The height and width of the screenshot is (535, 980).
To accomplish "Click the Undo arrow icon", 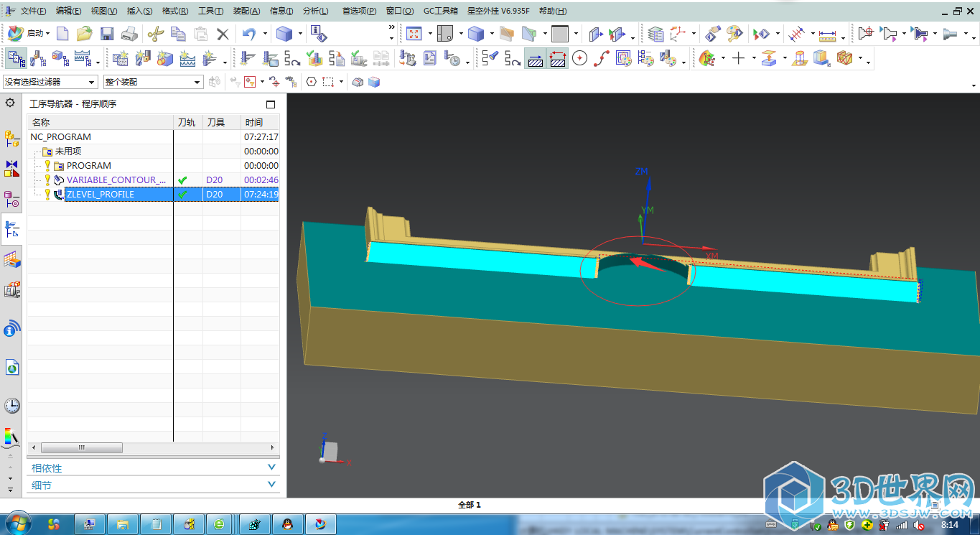I will [x=249, y=34].
